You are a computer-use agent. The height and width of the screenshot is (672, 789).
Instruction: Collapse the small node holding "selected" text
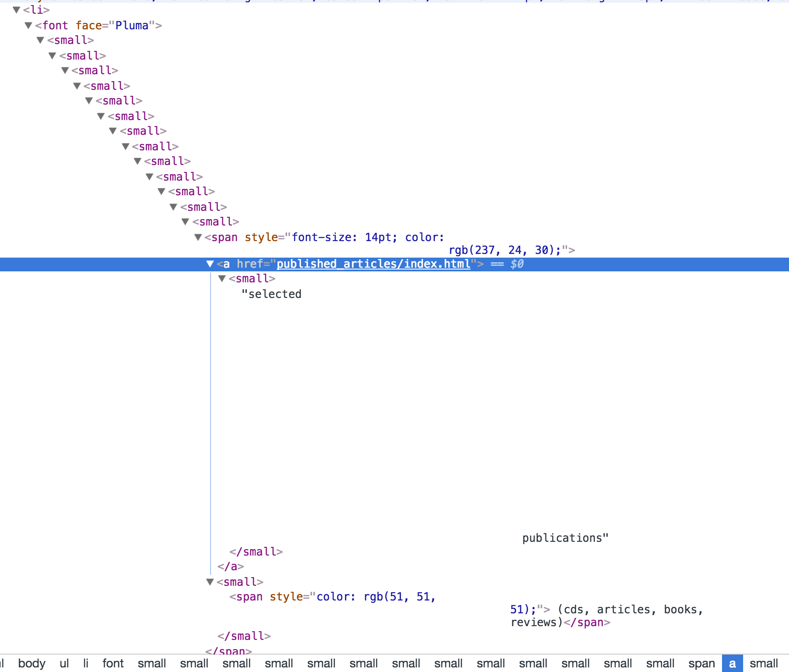(x=222, y=279)
